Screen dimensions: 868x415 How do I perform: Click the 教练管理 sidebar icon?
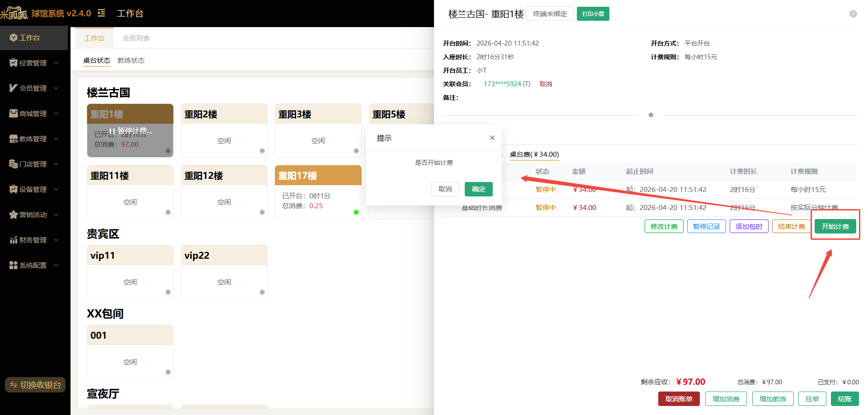pyautogui.click(x=14, y=139)
